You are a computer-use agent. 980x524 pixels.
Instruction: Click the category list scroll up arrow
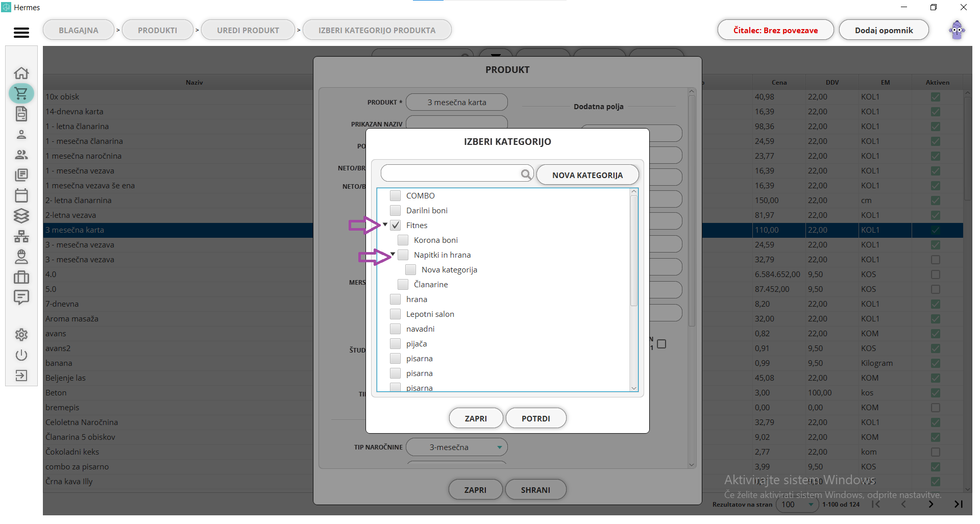click(x=634, y=192)
